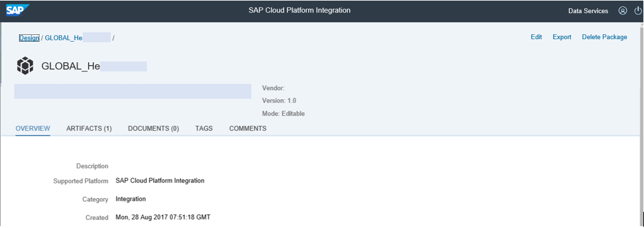Click the 'Description' field label
This screenshot has width=644, height=228.
[93, 166]
